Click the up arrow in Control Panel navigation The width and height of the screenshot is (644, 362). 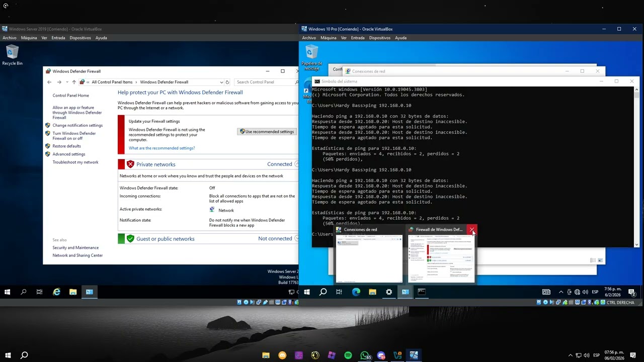point(74,82)
